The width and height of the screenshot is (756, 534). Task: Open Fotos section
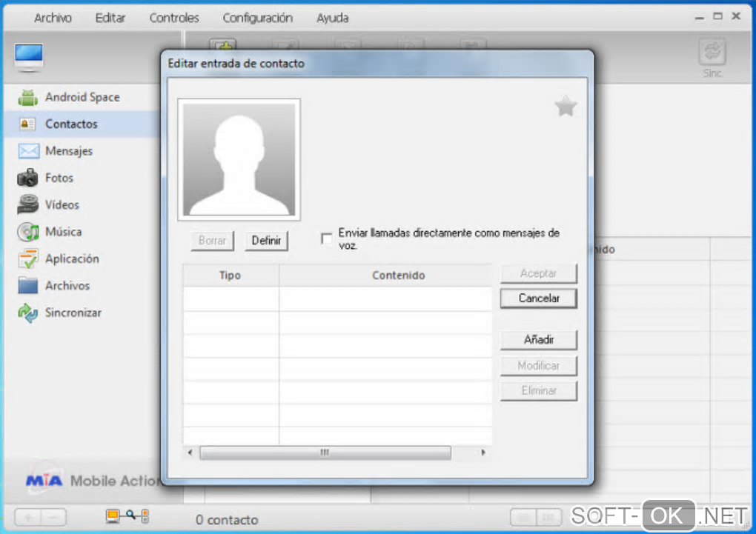[x=45, y=178]
